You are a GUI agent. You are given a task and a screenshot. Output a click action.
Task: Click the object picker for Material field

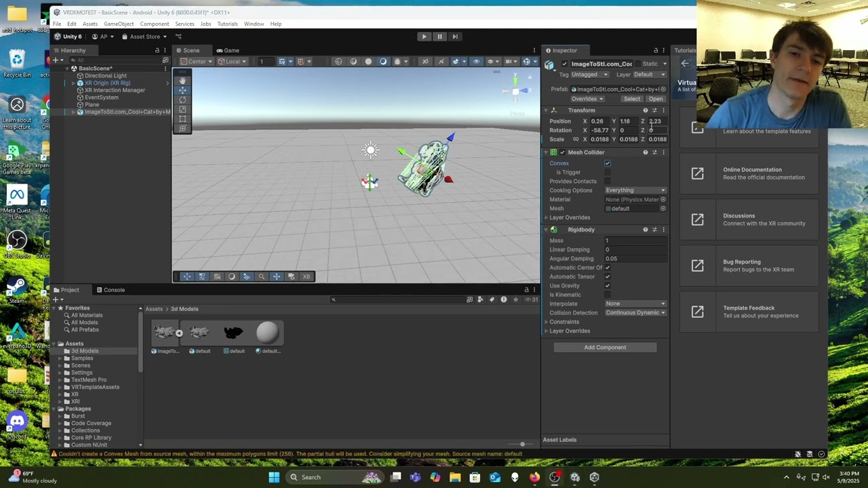click(663, 200)
